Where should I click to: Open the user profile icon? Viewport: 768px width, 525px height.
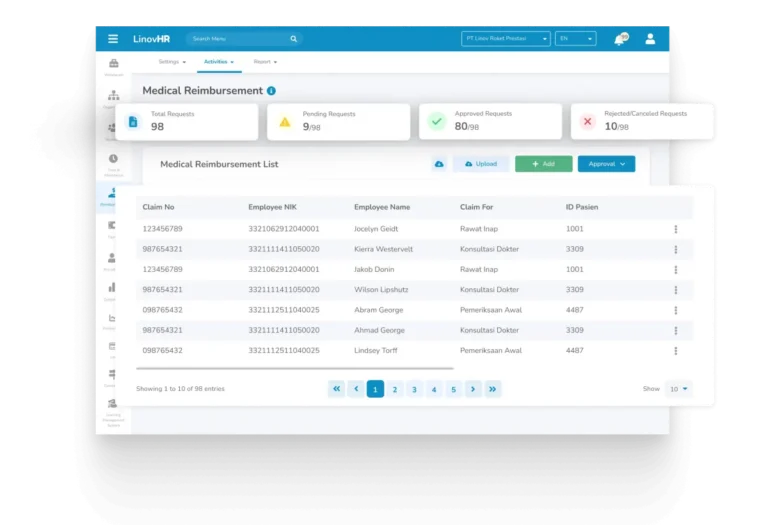tap(650, 39)
